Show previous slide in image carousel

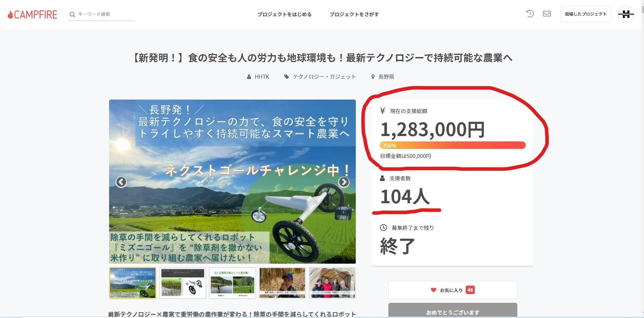pyautogui.click(x=121, y=182)
